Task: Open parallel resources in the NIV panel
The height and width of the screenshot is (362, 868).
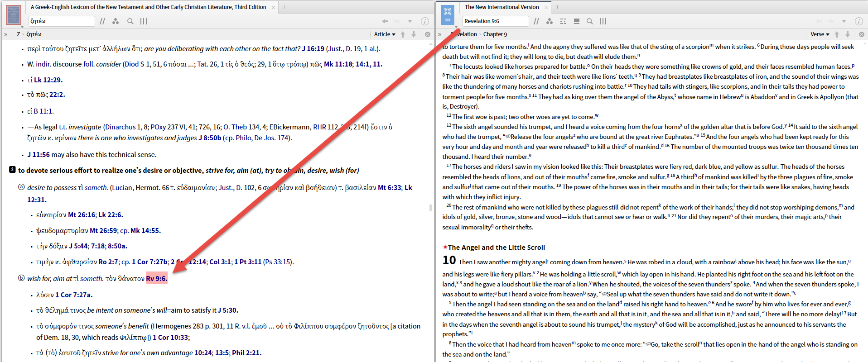Action: 536,21
